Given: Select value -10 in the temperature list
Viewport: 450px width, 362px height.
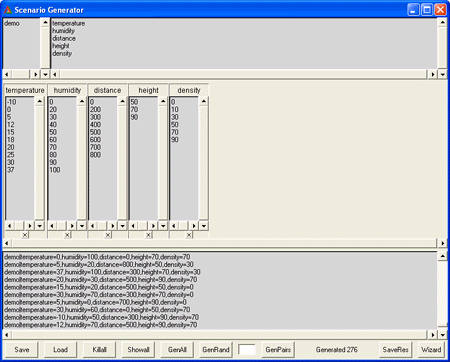Looking at the screenshot, I should (11, 102).
